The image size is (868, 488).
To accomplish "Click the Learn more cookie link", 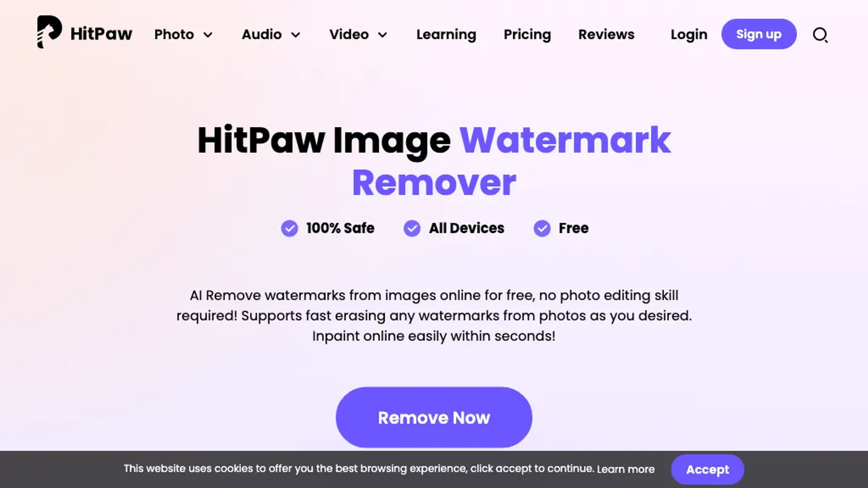I will pos(626,469).
